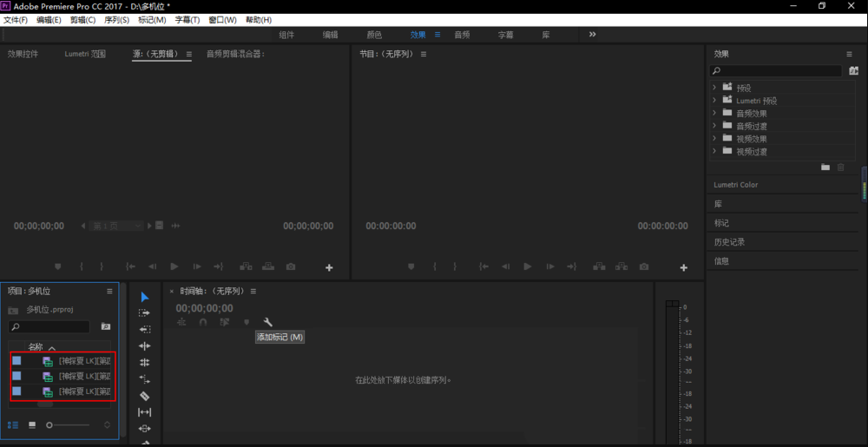Click Overwrite button in Source monitor
Viewport: 868px width, 447px height.
pos(268,266)
